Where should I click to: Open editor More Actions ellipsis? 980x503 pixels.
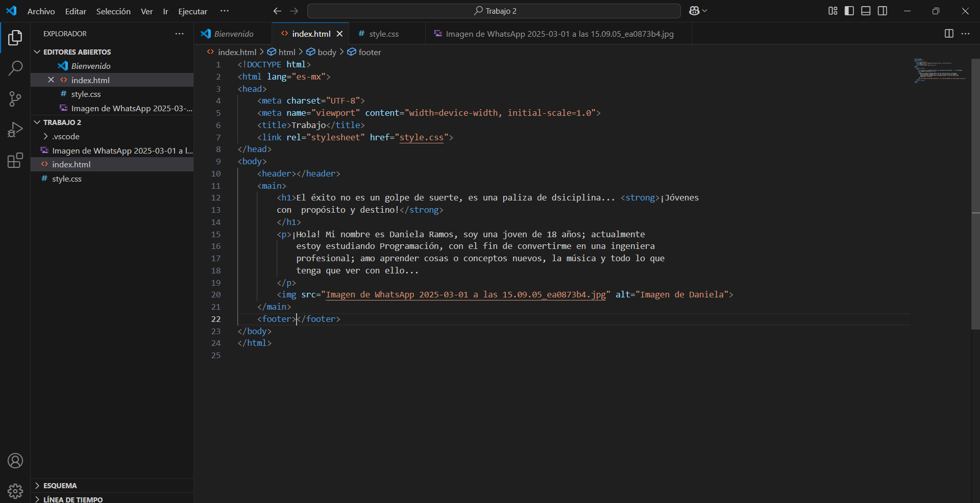pyautogui.click(x=965, y=34)
